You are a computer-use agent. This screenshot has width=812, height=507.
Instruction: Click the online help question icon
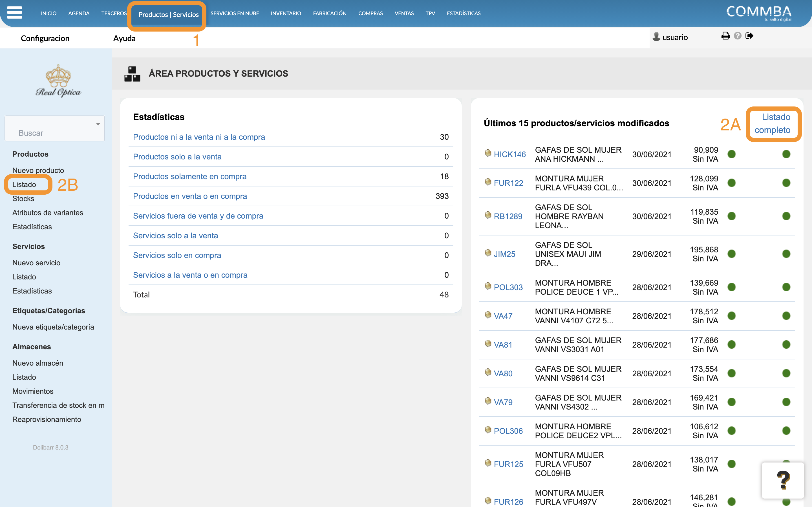click(738, 36)
